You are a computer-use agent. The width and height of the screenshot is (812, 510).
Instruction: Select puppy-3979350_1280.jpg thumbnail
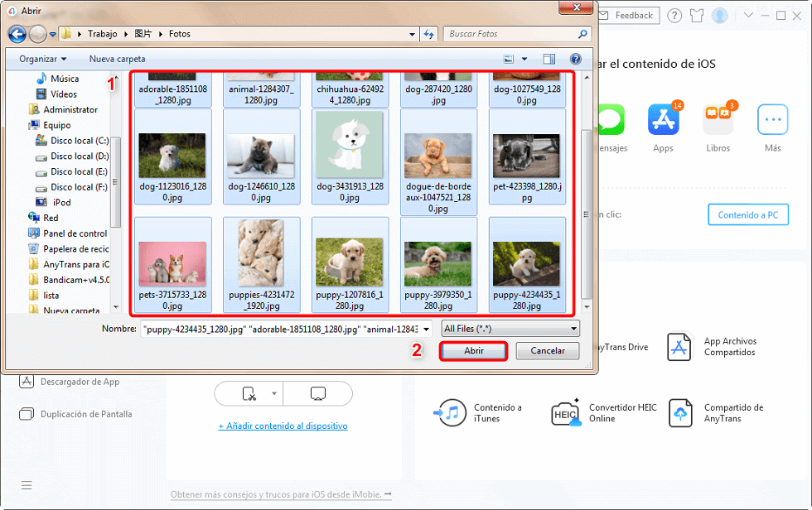[x=438, y=265]
